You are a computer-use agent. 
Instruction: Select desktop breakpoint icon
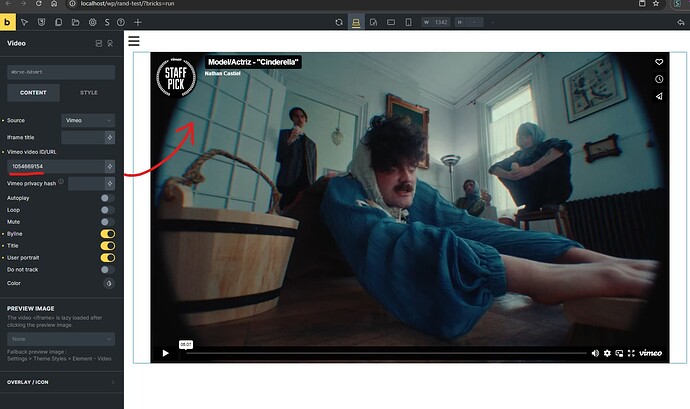coord(356,22)
